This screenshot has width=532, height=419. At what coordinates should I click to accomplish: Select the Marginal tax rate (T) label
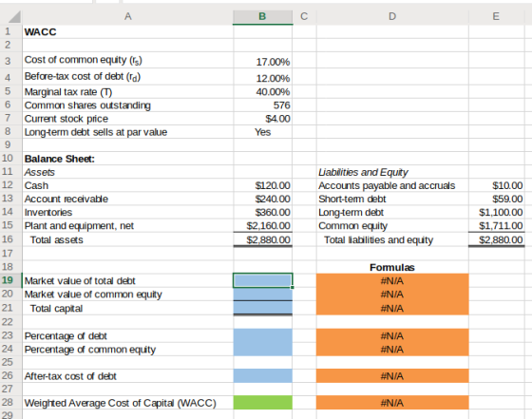click(x=68, y=92)
